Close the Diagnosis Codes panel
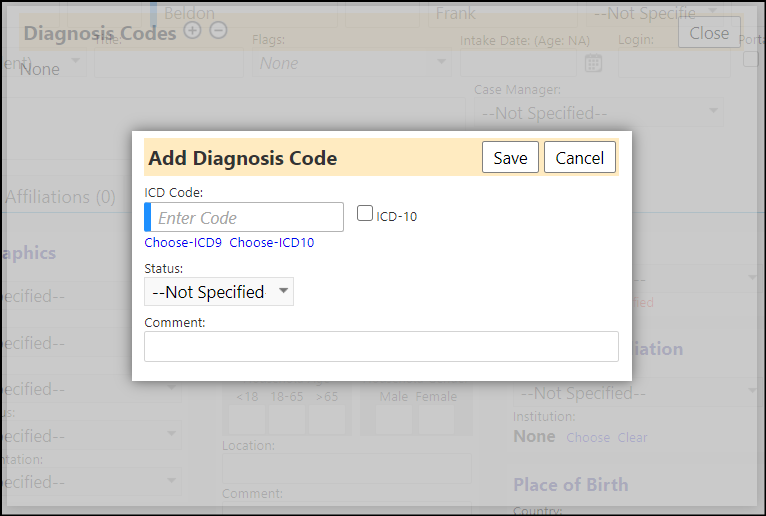The width and height of the screenshot is (766, 516). (x=709, y=33)
